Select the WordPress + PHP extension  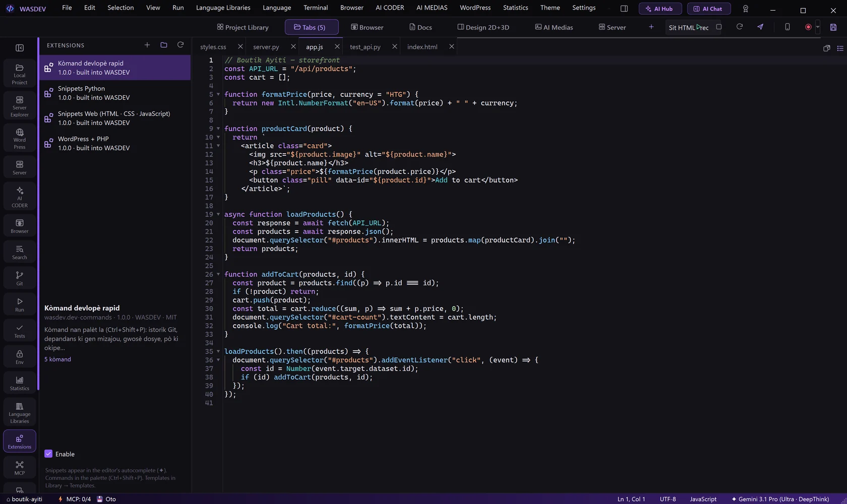click(x=115, y=143)
